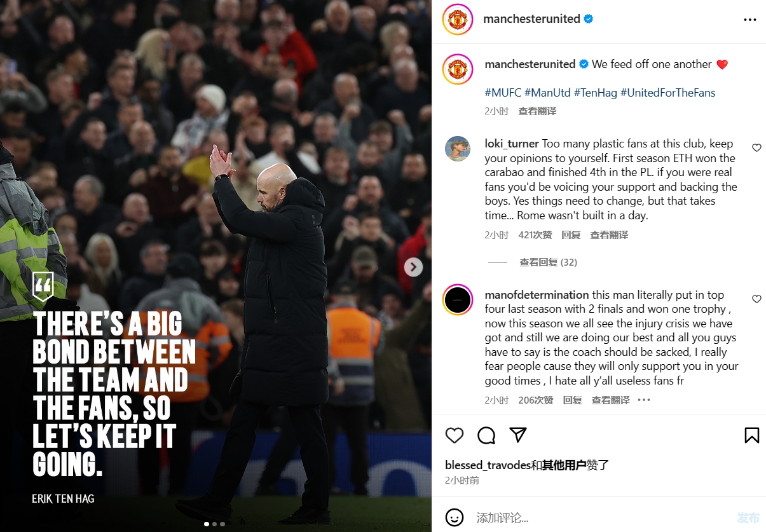Open comments via the speech bubble icon
The height and width of the screenshot is (532, 766).
[x=486, y=435]
